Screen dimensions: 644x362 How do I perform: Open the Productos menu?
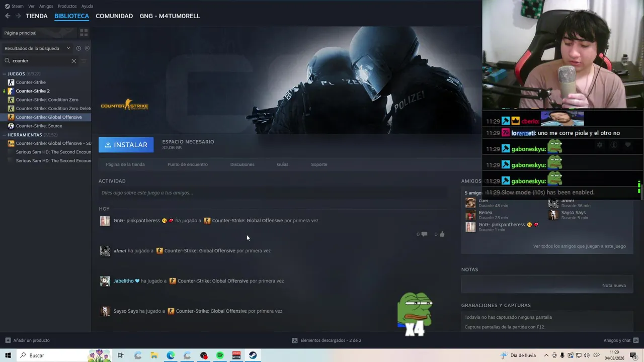click(x=67, y=6)
